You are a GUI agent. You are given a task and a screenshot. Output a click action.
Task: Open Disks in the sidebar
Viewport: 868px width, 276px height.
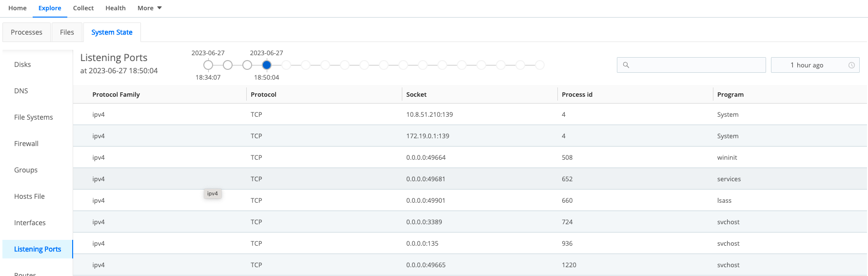tap(22, 64)
